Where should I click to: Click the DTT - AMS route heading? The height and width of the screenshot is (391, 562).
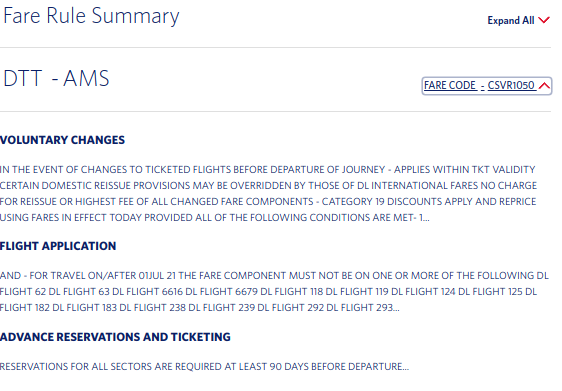coord(56,78)
